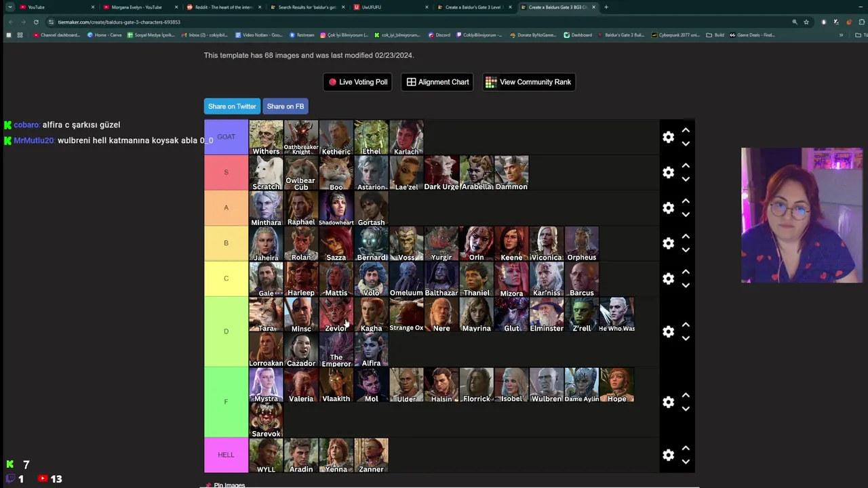The image size is (868, 488).
Task: Open a new browser tab
Action: tap(606, 7)
